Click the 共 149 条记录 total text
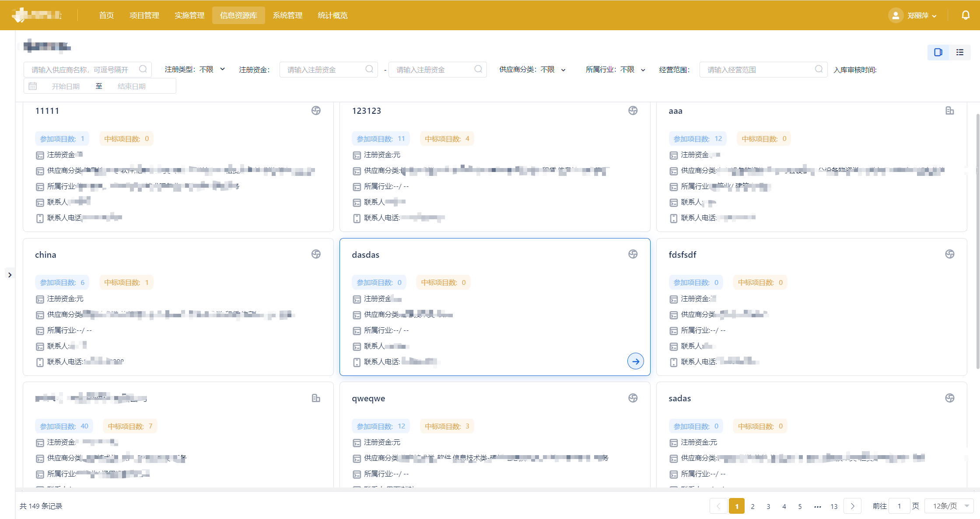The image size is (980, 519). (41, 506)
